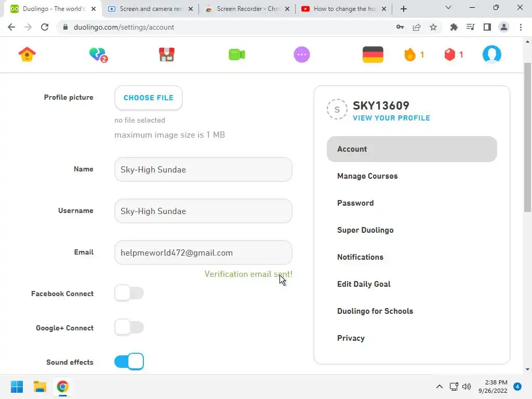Click the taskbar network display icon
Image resolution: width=532 pixels, height=399 pixels.
(454, 387)
